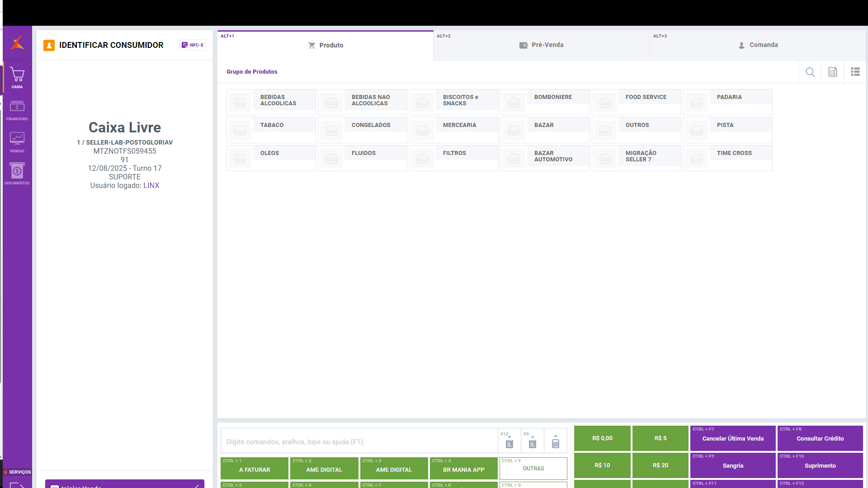Choose the R$ 10 quick value button
Image resolution: width=868 pixels, height=488 pixels.
(602, 465)
